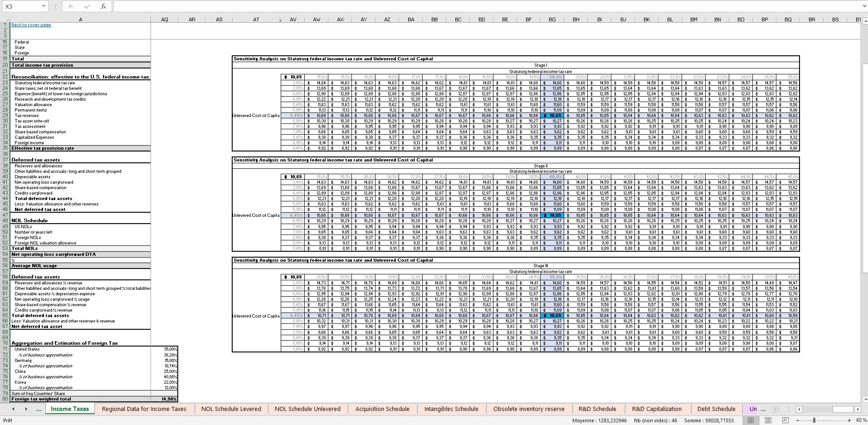
Task: Click vertical scrollbar down arrow
Action: 864,400
